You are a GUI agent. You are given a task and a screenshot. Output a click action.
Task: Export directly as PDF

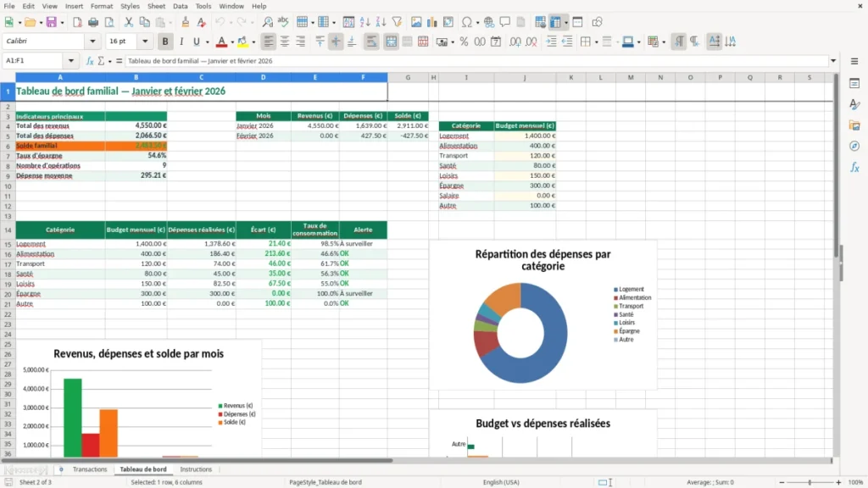77,22
